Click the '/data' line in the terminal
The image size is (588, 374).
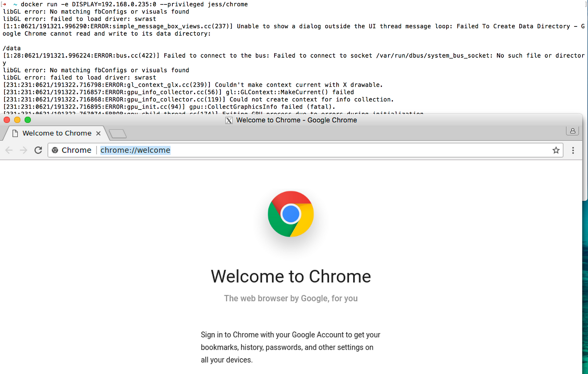(12, 48)
